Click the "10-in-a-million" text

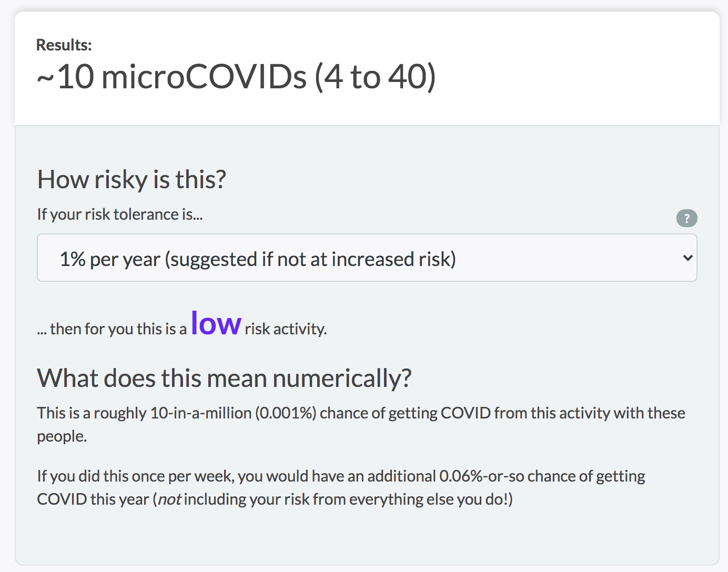tap(201, 413)
